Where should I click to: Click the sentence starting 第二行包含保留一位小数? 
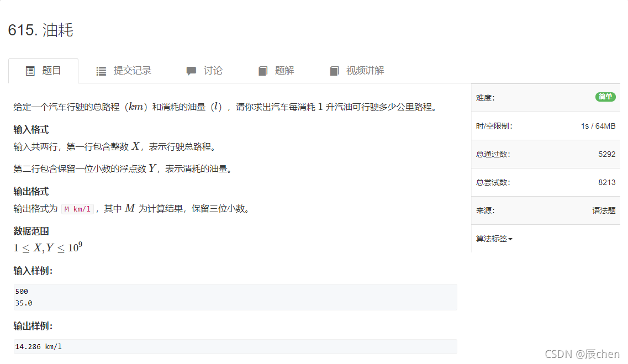click(x=123, y=168)
